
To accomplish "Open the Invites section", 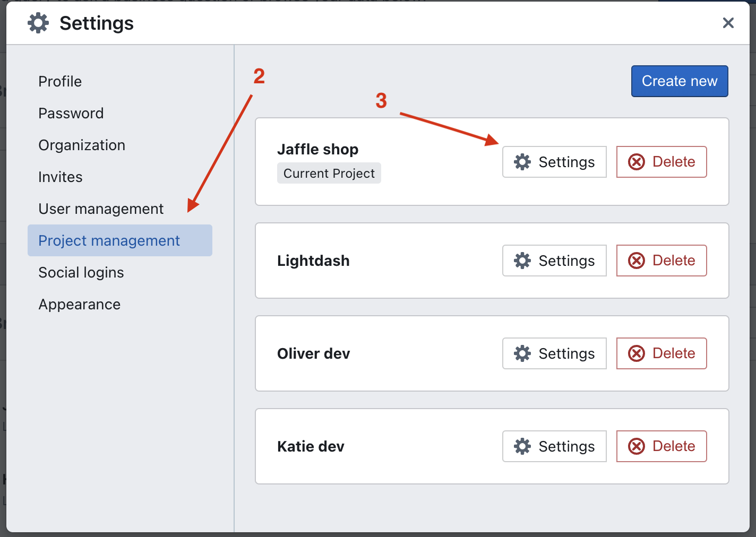I will click(x=61, y=177).
